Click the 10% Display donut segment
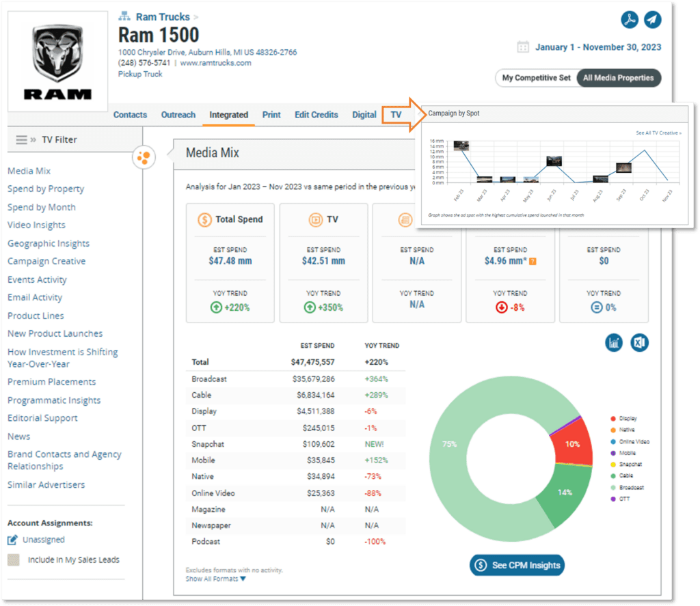This screenshot has width=700, height=606. coord(572,444)
